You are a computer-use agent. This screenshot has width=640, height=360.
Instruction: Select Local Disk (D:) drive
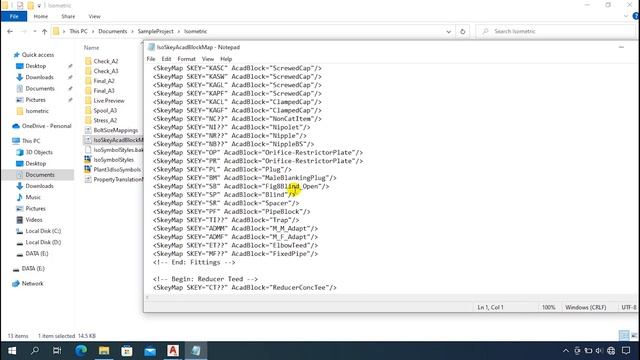click(43, 242)
